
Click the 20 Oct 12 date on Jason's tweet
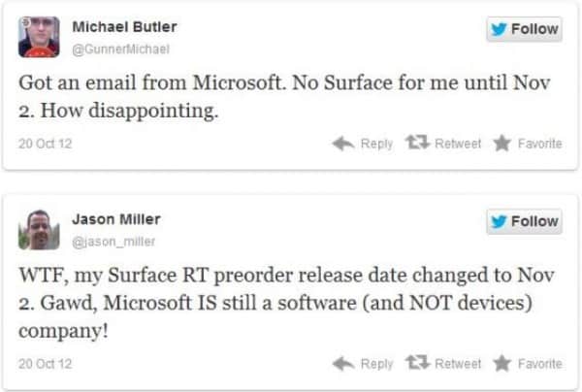coord(46,364)
